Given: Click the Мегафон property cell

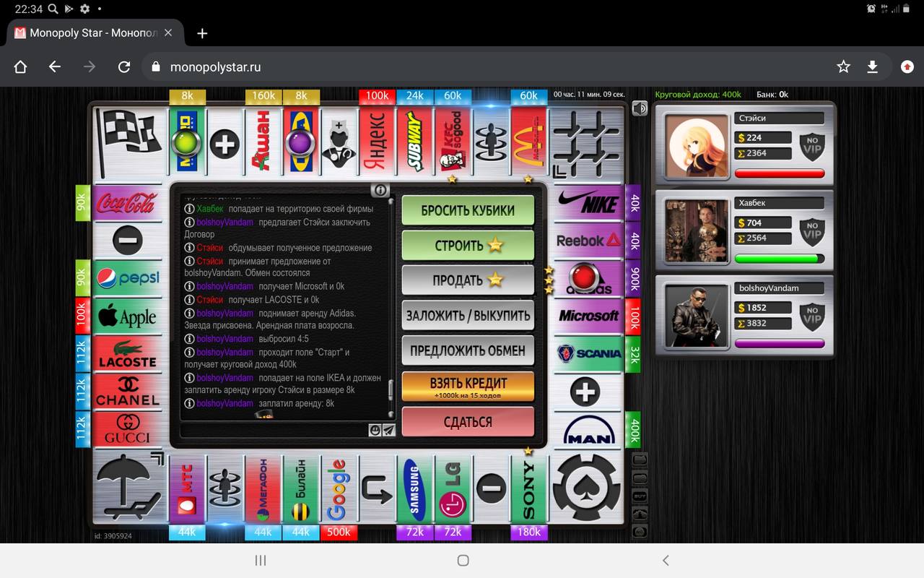Looking at the screenshot, I should 263,488.
